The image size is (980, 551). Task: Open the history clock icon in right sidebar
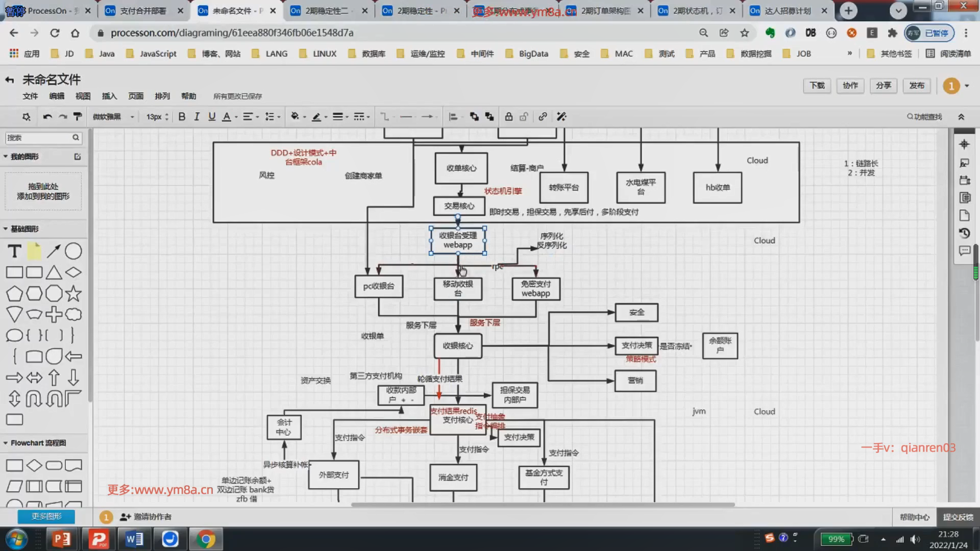964,233
